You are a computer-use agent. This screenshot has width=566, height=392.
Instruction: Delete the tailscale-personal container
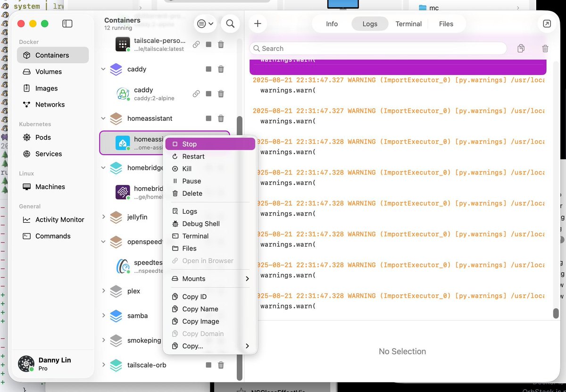tap(221, 44)
